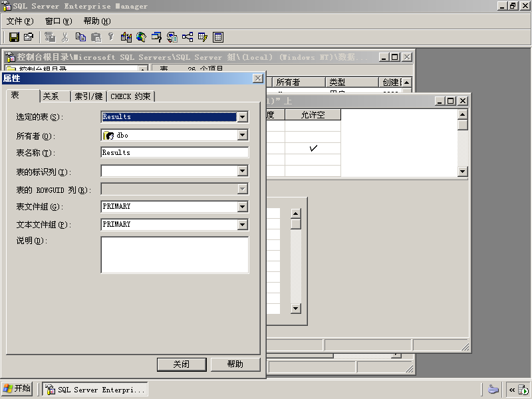The width and height of the screenshot is (532, 399).
Task: Open the 表的标识列 dropdown arrow
Action: coord(242,171)
